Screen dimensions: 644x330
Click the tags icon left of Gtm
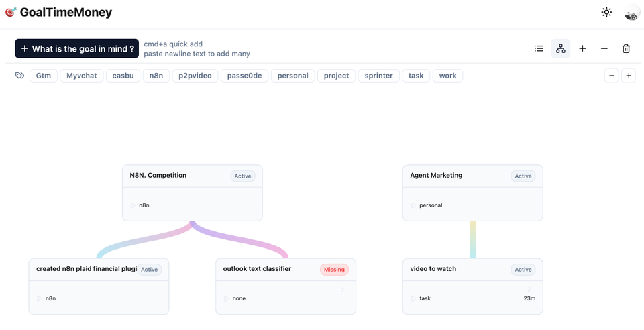pyautogui.click(x=19, y=76)
